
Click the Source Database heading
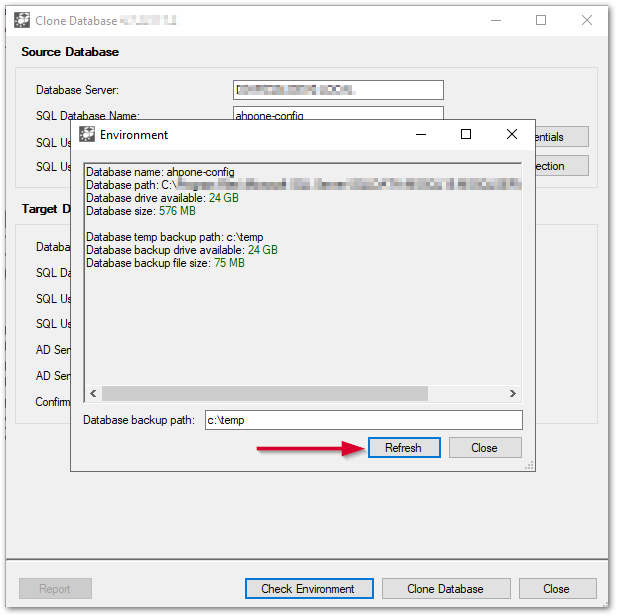click(70, 52)
